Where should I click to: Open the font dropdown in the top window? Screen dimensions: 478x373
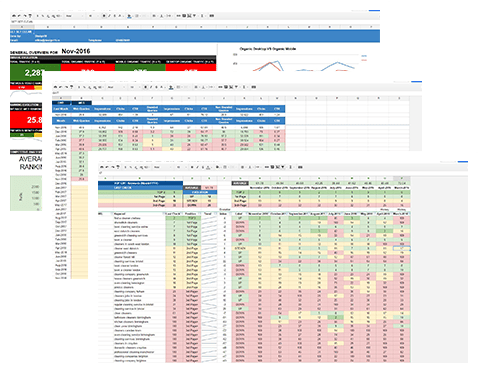click(74, 16)
